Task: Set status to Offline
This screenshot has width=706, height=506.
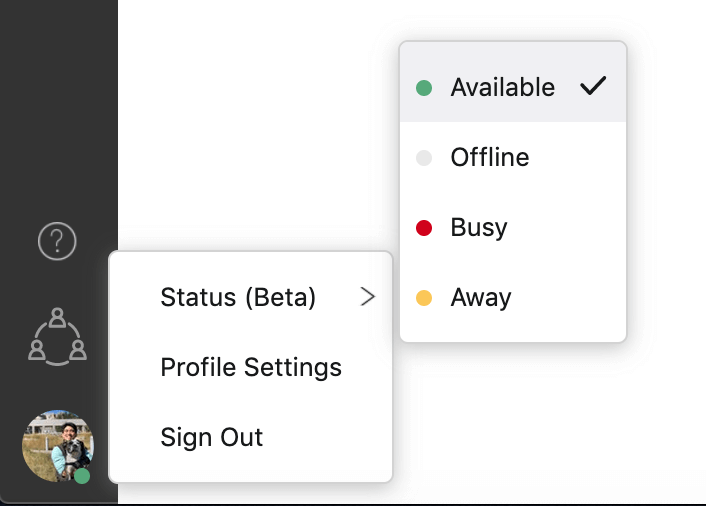Action: (x=513, y=158)
